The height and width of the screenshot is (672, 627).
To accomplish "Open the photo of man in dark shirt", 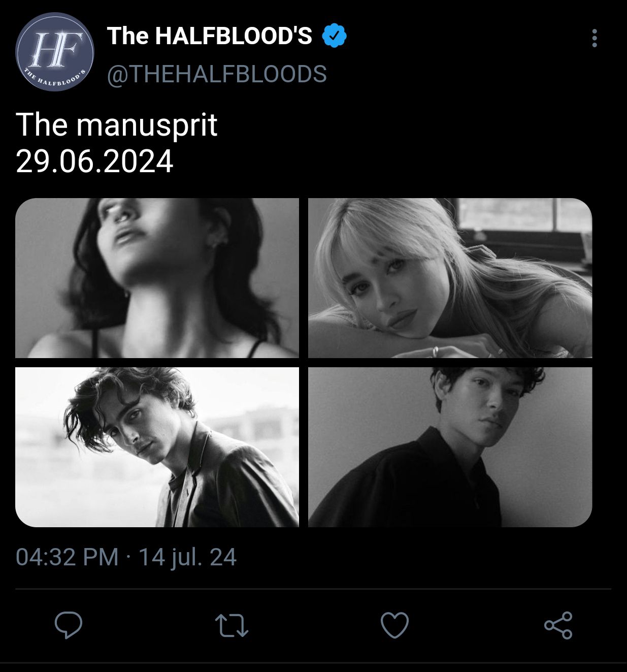I will 450,447.
